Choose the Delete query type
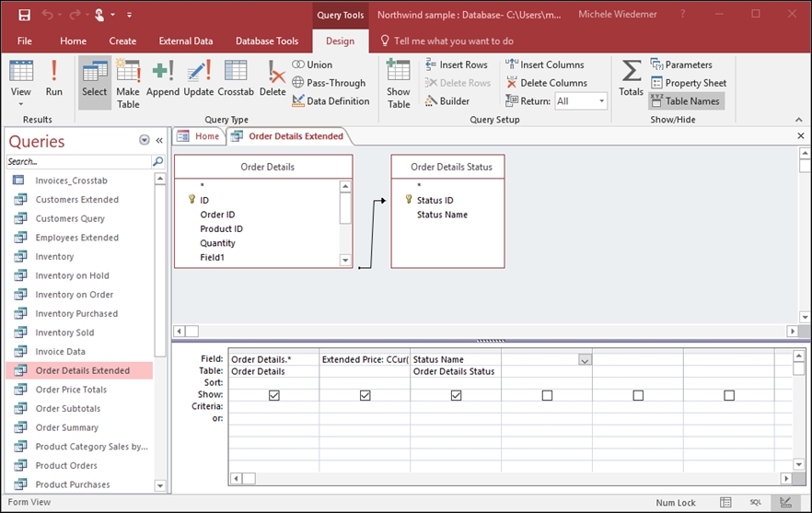Image resolution: width=812 pixels, height=513 pixels. (273, 78)
